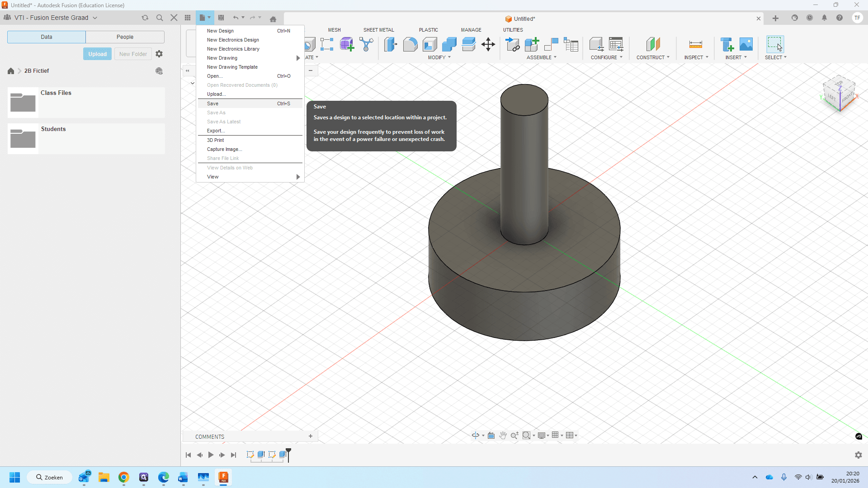Open the team selector VTI - Fusion Eerste Graad
The image size is (868, 488).
coord(51,18)
